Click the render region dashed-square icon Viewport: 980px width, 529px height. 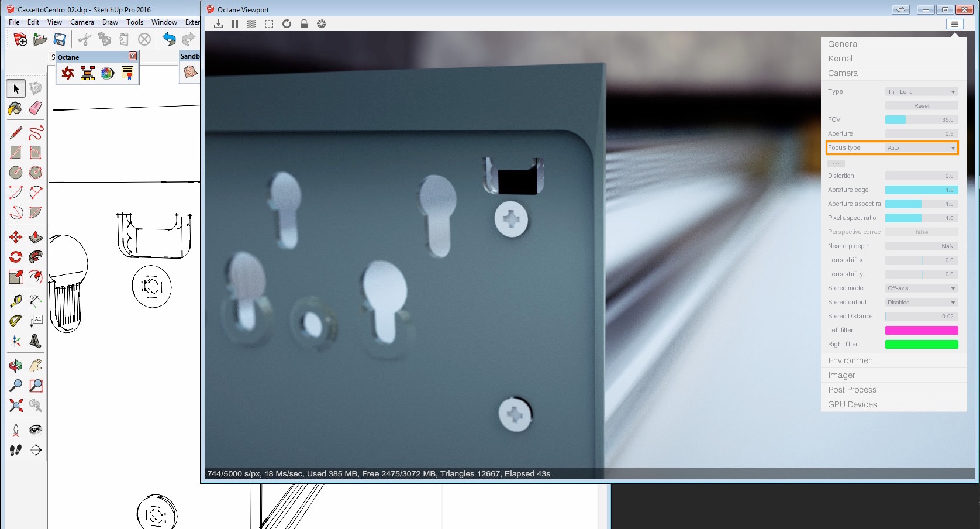coord(269,24)
